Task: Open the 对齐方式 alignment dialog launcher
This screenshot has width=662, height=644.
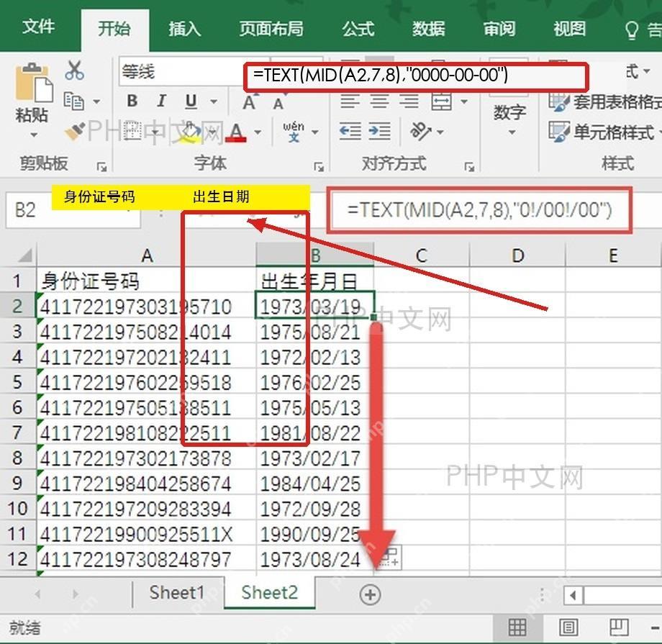Action: (x=469, y=167)
